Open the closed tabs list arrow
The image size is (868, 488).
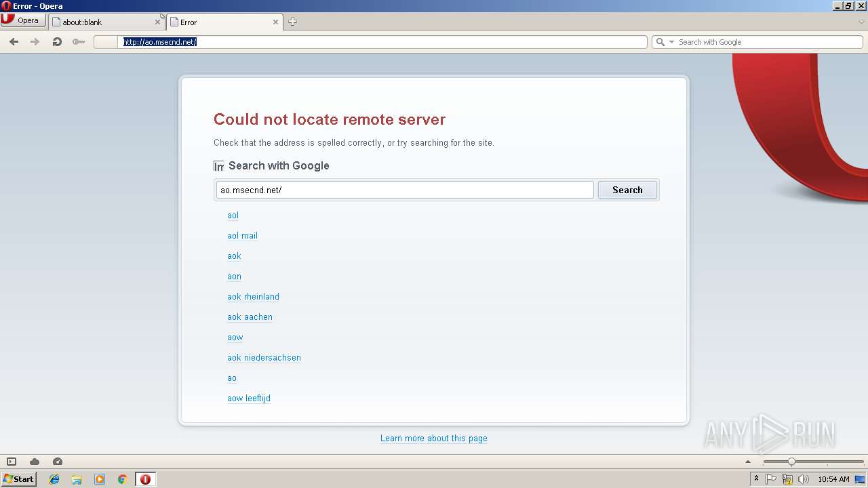861,22
